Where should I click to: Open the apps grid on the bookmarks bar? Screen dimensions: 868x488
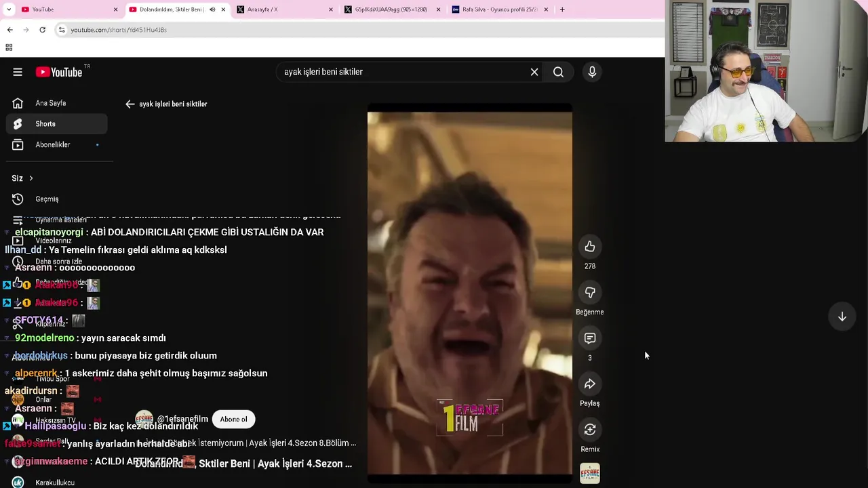tap(9, 47)
